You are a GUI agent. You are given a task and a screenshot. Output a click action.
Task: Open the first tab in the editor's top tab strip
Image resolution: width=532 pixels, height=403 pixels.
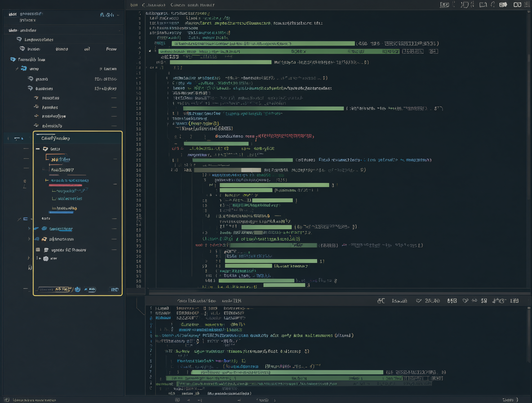[x=134, y=5]
